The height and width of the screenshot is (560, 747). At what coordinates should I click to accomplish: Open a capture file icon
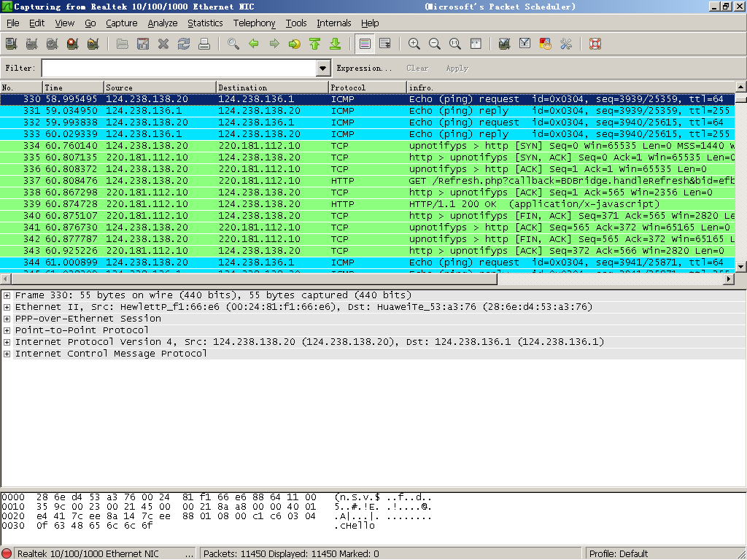[123, 44]
